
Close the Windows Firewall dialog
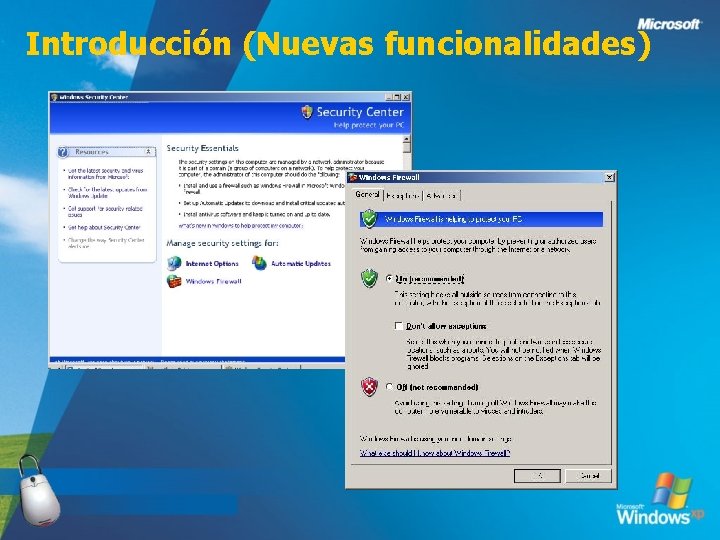[x=609, y=177]
